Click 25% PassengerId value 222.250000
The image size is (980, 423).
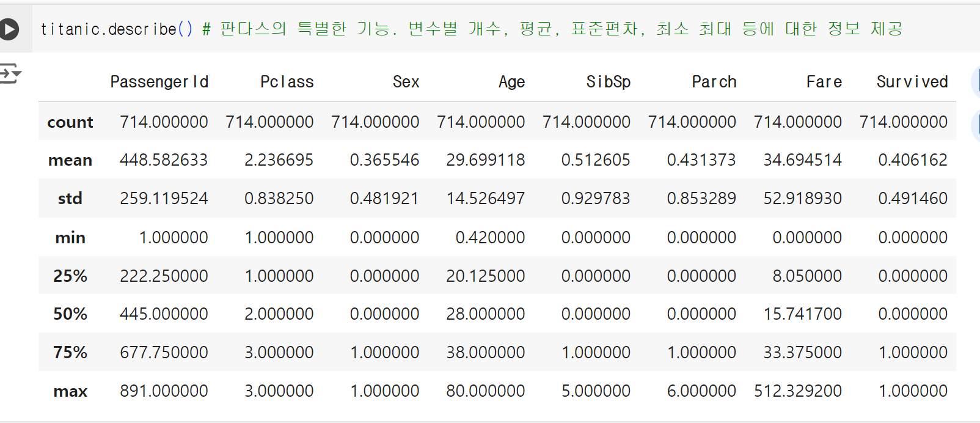point(164,276)
